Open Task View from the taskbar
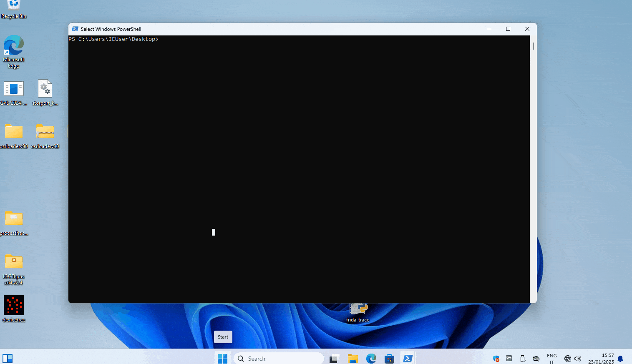Viewport: 632px width, 364px height. point(334,359)
